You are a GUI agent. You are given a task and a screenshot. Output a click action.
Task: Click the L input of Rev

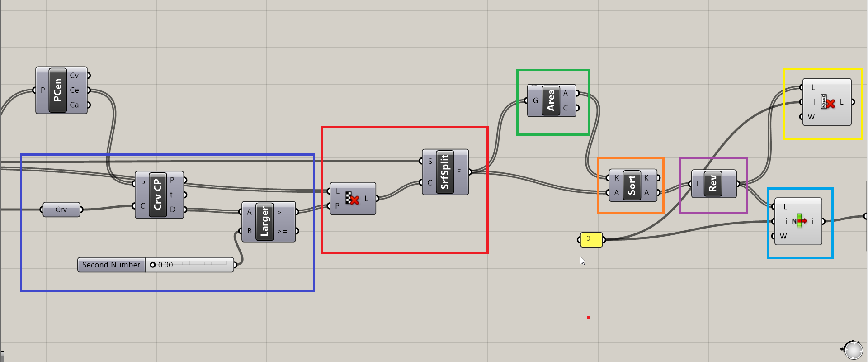pyautogui.click(x=698, y=184)
